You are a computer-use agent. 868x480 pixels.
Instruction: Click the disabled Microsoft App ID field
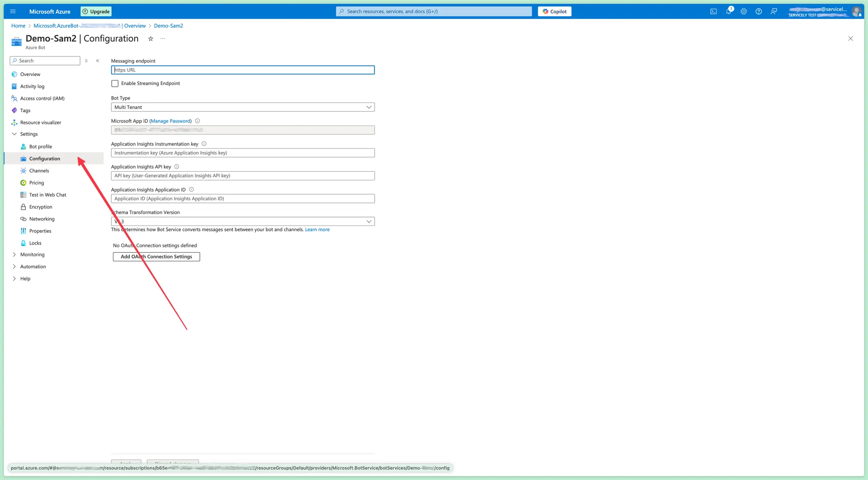pyautogui.click(x=243, y=130)
